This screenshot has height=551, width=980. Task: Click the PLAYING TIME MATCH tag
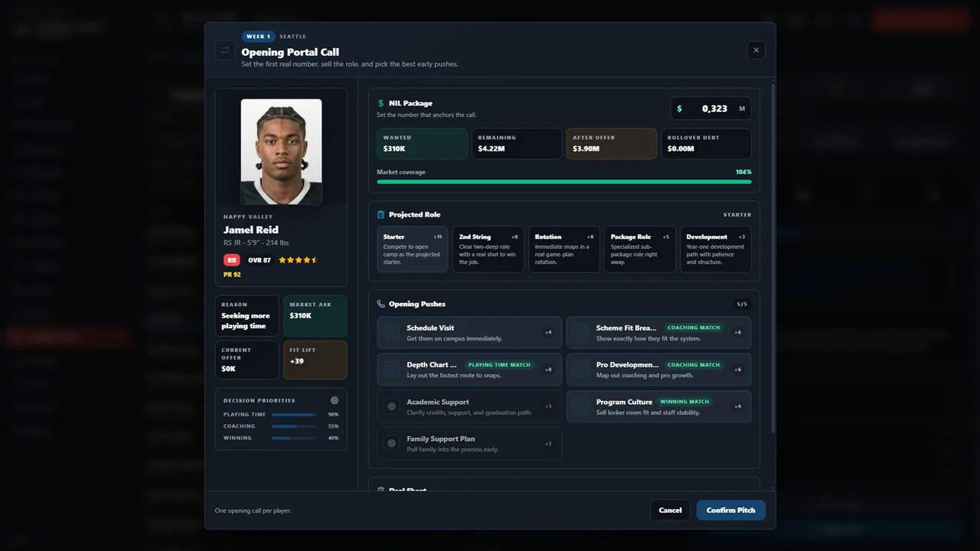click(x=499, y=365)
